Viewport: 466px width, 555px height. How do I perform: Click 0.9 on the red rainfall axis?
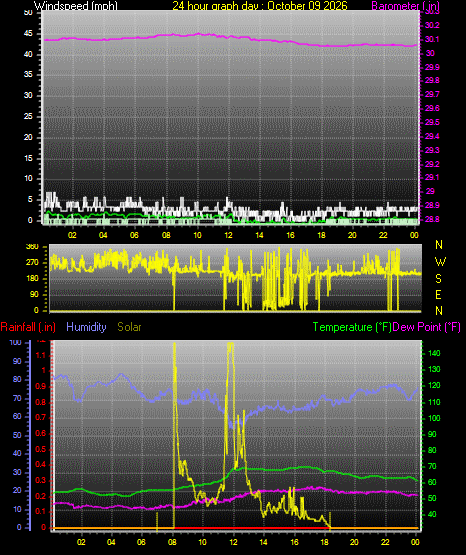41,387
